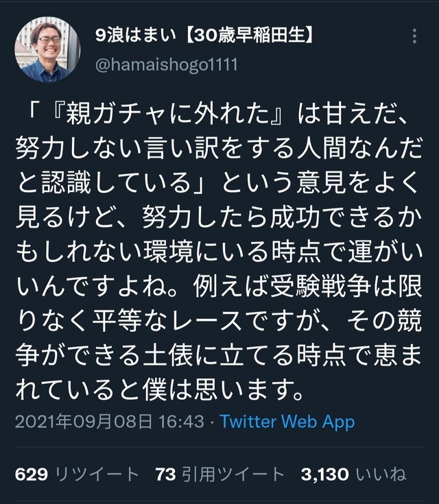Click the tweet date 2021年09月08日
Screen dimensions: 439x504
pyautogui.click(x=82, y=421)
